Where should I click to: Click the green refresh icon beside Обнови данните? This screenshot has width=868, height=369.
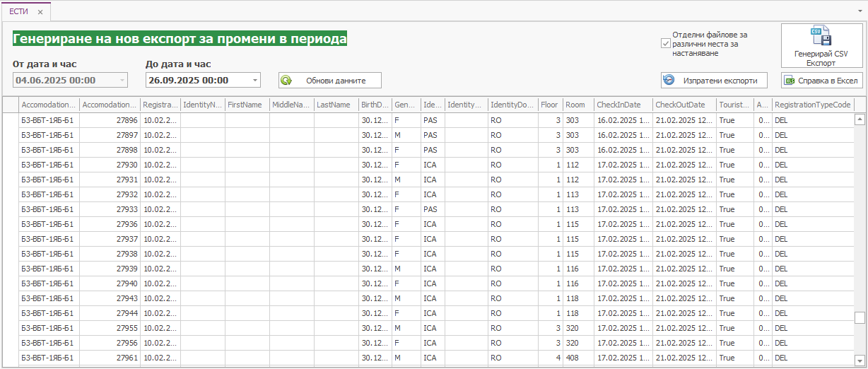(286, 81)
